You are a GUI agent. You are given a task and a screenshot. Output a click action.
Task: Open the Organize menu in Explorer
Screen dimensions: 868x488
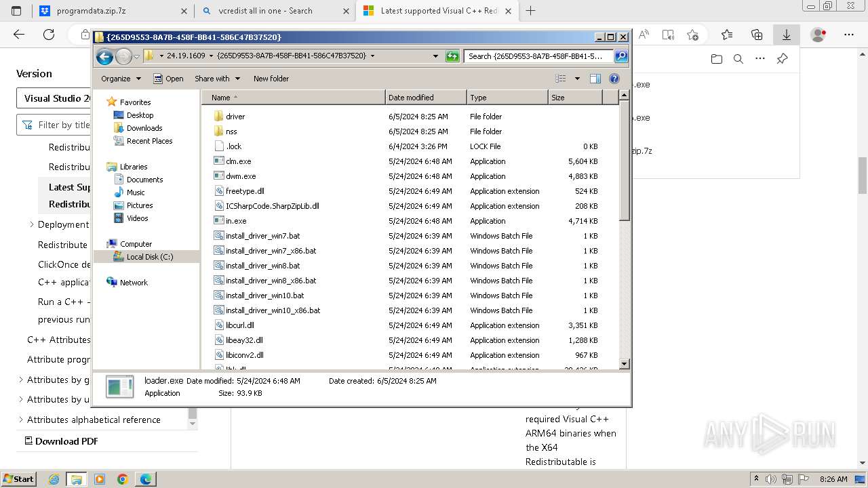[121, 79]
